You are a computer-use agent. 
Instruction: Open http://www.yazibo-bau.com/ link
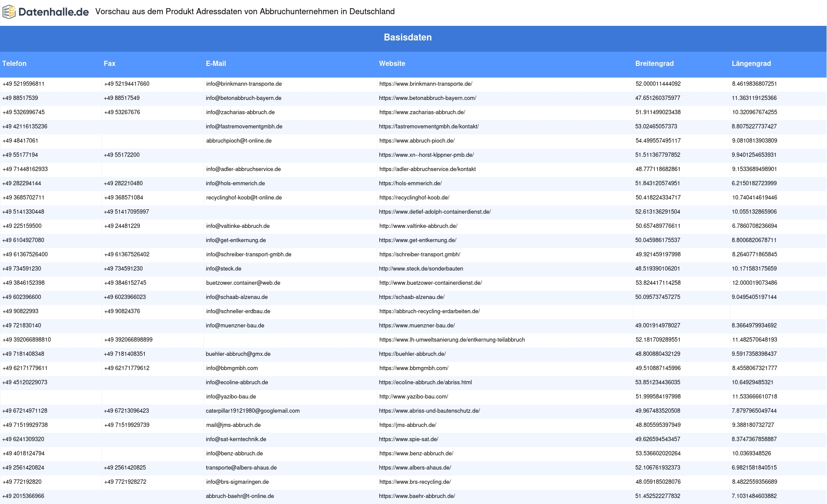[413, 397]
